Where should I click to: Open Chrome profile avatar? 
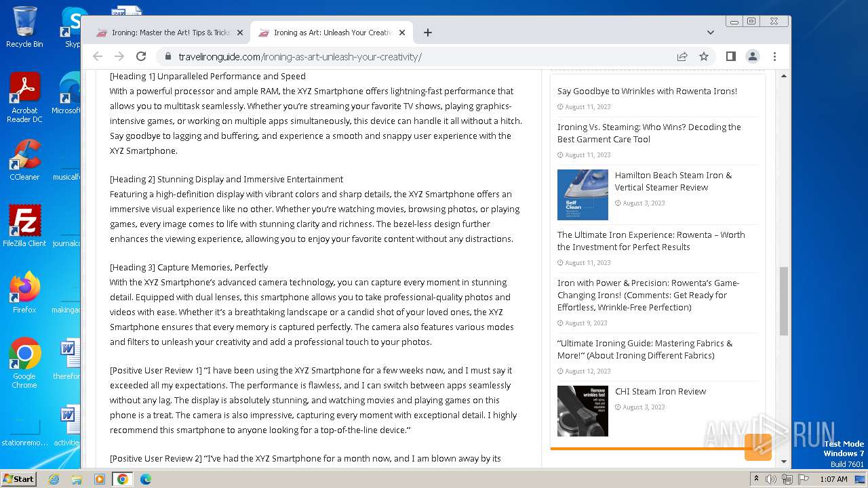coord(753,57)
